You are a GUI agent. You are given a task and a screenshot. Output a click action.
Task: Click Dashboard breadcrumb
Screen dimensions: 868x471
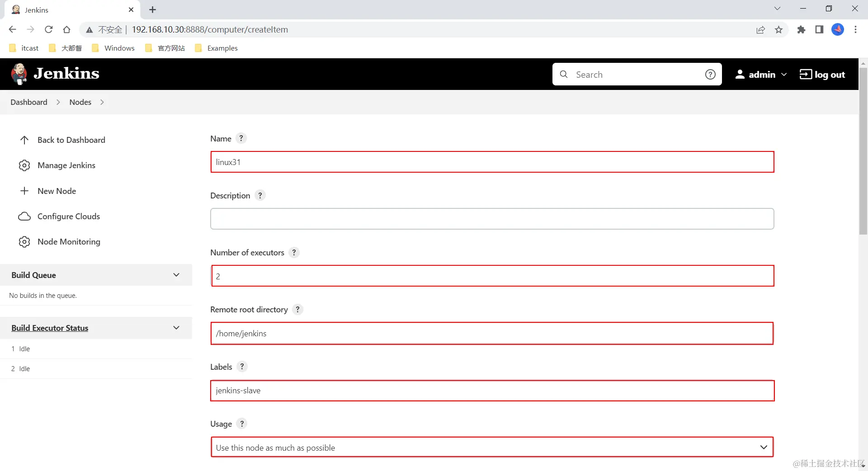point(29,102)
